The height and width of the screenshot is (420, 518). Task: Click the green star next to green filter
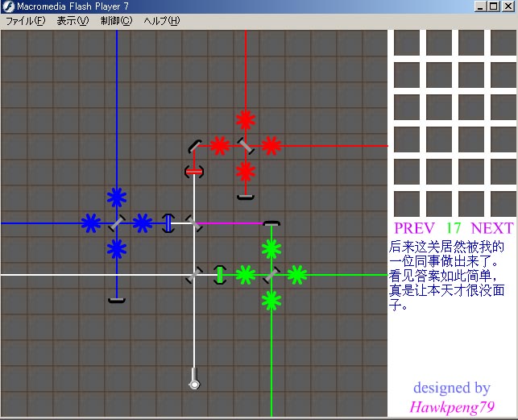pos(246,275)
